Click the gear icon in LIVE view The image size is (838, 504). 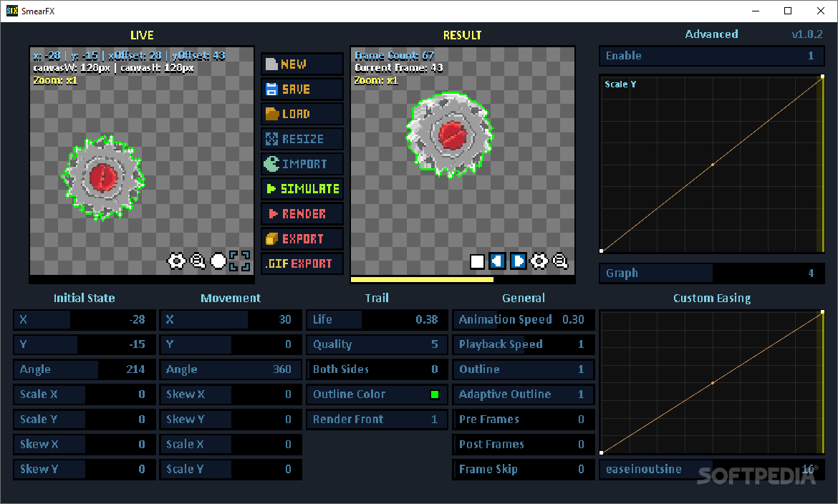(177, 261)
